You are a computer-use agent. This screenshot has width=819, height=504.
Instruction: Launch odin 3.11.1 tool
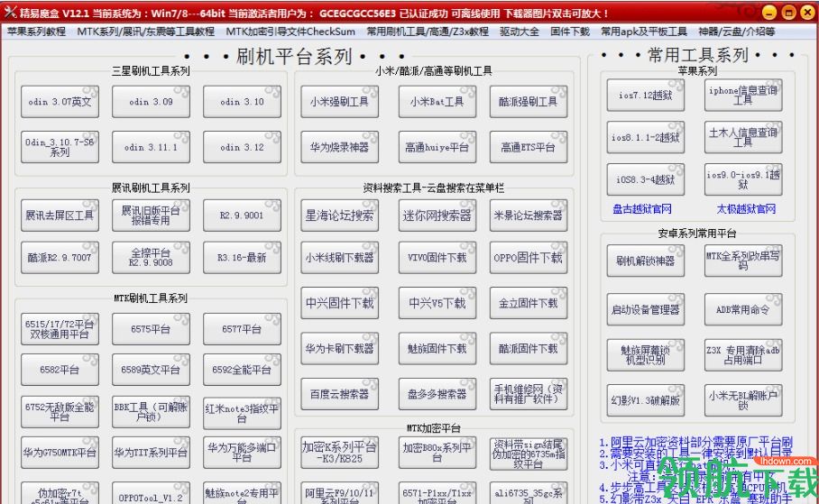151,147
